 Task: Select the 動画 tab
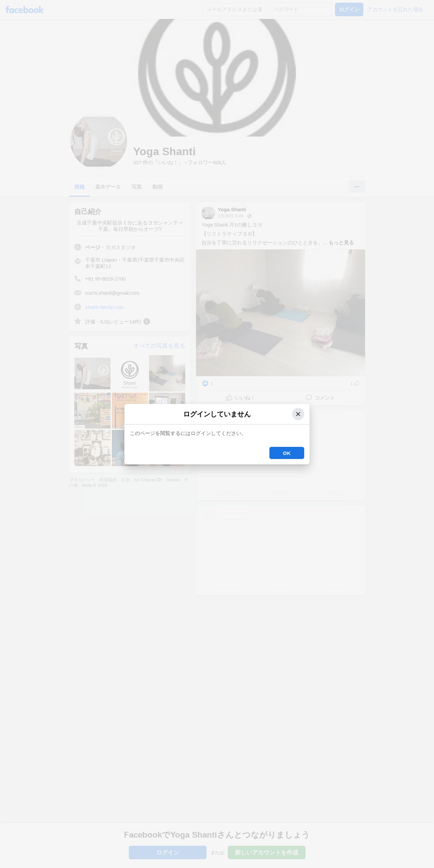(x=158, y=187)
